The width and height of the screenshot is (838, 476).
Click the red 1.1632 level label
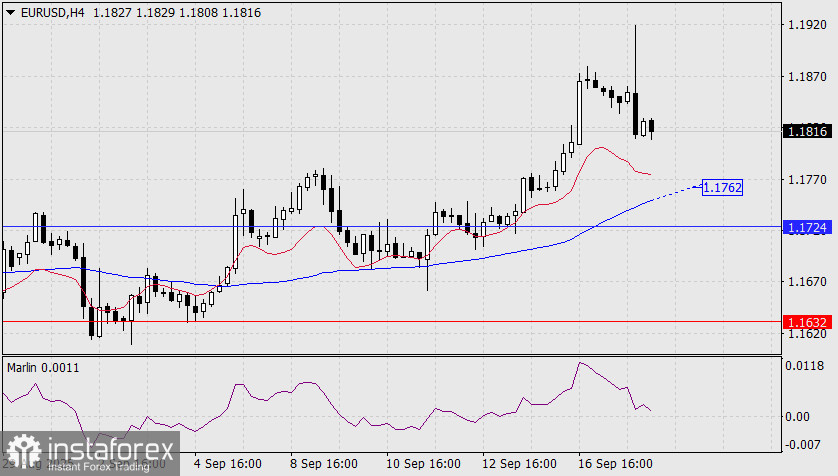[807, 322]
